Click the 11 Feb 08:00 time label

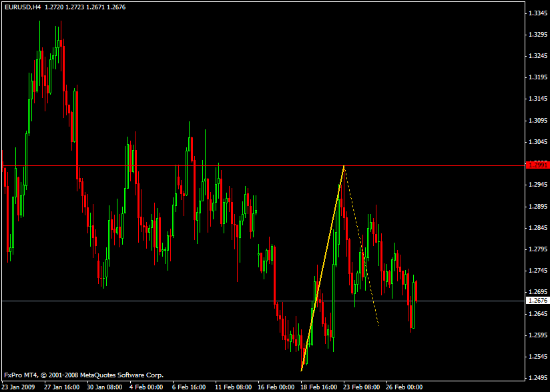232,387
